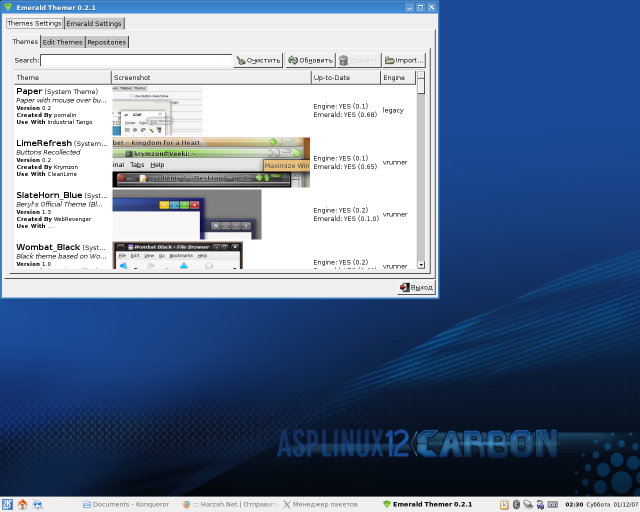
Task: Click 'Created By WebRevenger' in SlateHorn_Blue row
Action: pos(54,219)
